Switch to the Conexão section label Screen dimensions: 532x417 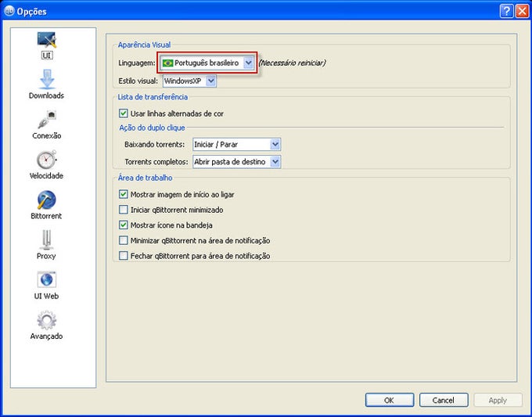(47, 135)
